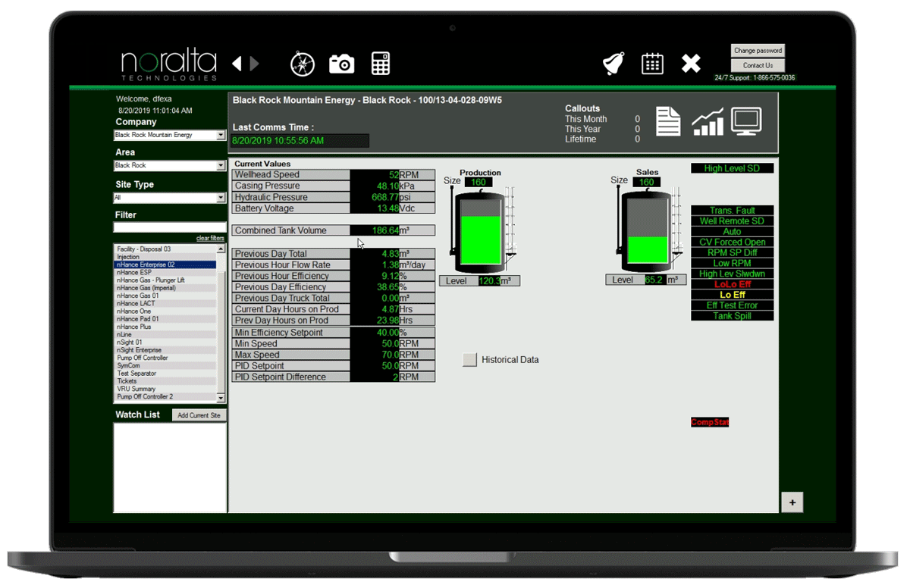Click the Tank Spill status indicator

tap(732, 316)
